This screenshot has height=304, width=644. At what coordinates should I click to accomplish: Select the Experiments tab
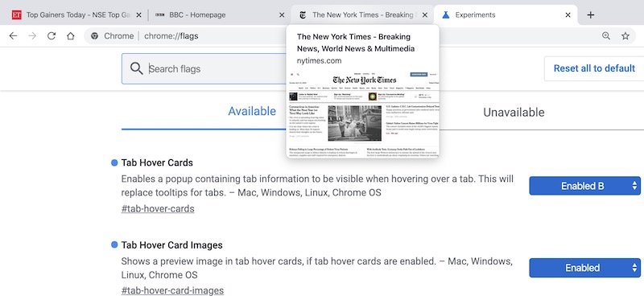coord(506,15)
